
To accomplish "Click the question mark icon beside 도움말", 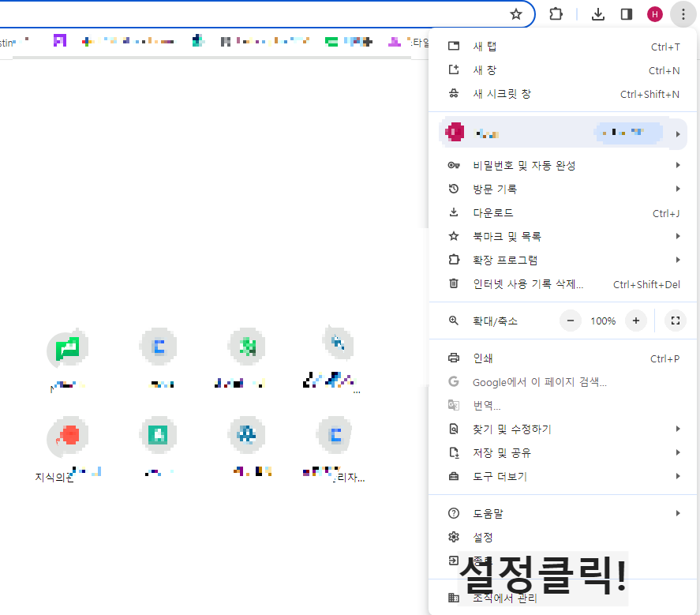I will pos(454,514).
